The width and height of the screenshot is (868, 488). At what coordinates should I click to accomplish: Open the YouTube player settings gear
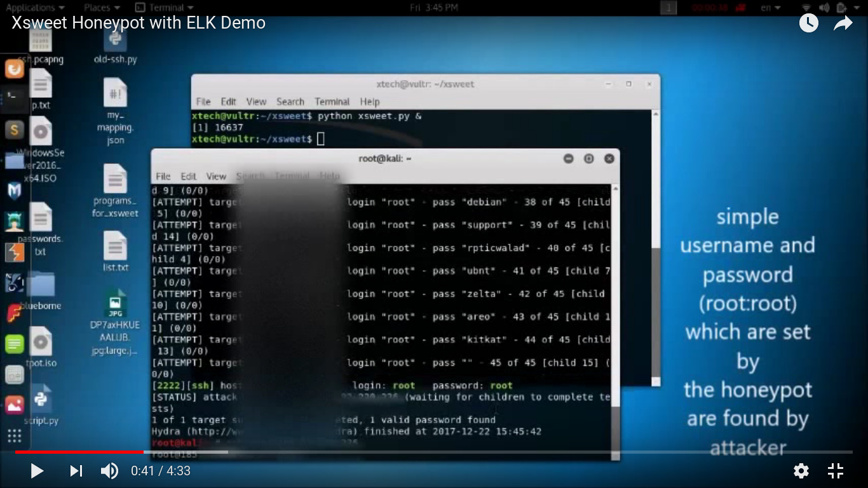click(x=801, y=471)
